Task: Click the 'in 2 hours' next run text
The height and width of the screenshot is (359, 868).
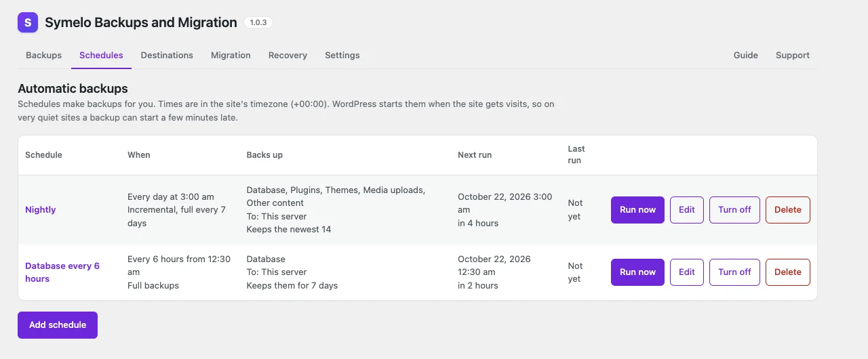Action: click(478, 286)
